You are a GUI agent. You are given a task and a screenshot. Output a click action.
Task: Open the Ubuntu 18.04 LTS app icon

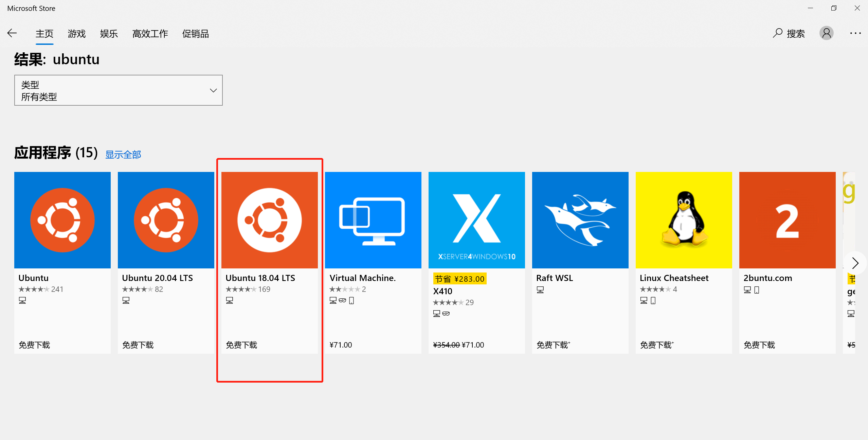269,220
